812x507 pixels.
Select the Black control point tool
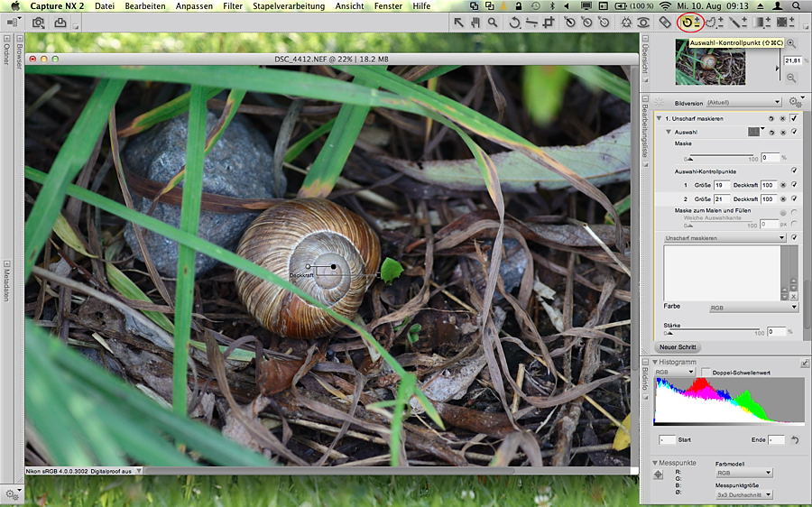pos(569,23)
